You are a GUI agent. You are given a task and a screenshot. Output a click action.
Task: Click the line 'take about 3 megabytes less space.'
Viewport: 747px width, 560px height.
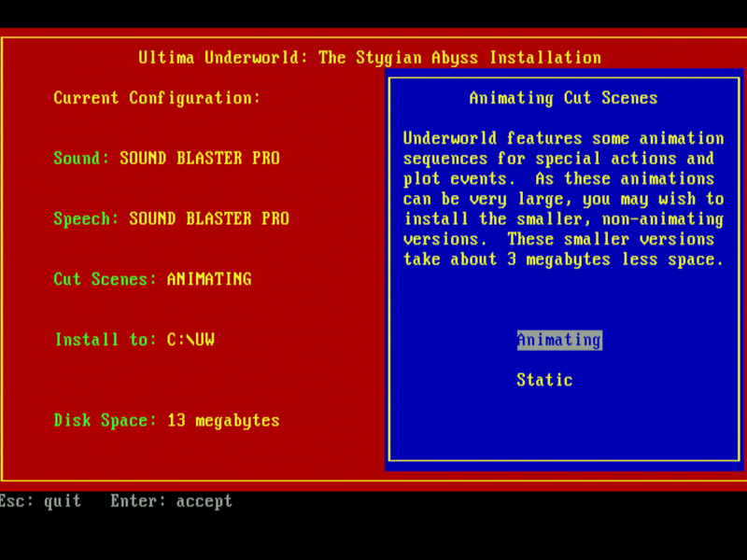(564, 259)
